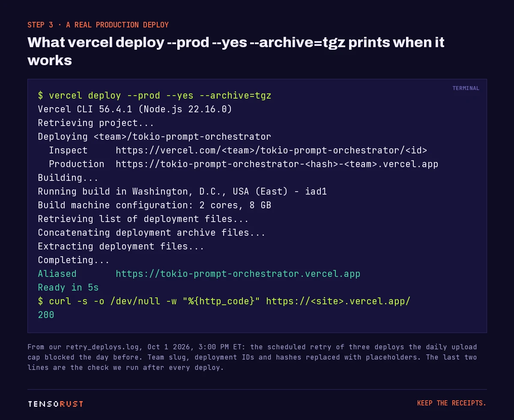The width and height of the screenshot is (514, 420).
Task: Click the 'Ready in 5s' line
Action: 68,287
